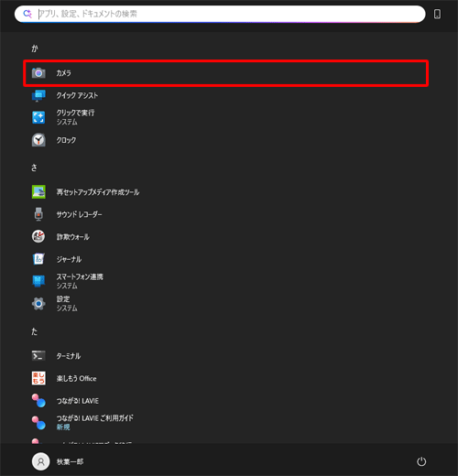This screenshot has width=458, height=476.
Task: Open the ジャーナル app icon
Action: coord(38,259)
